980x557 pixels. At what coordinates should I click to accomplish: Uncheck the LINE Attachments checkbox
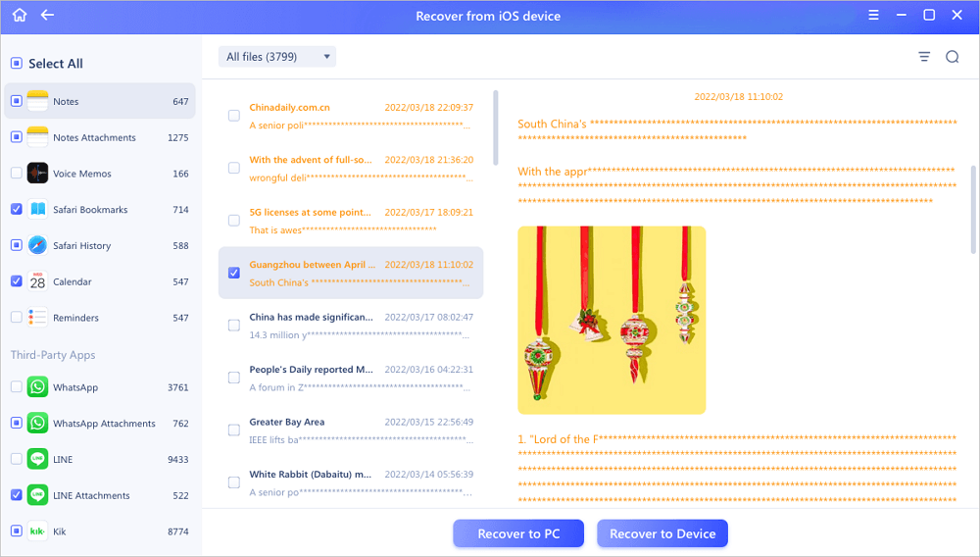17,495
